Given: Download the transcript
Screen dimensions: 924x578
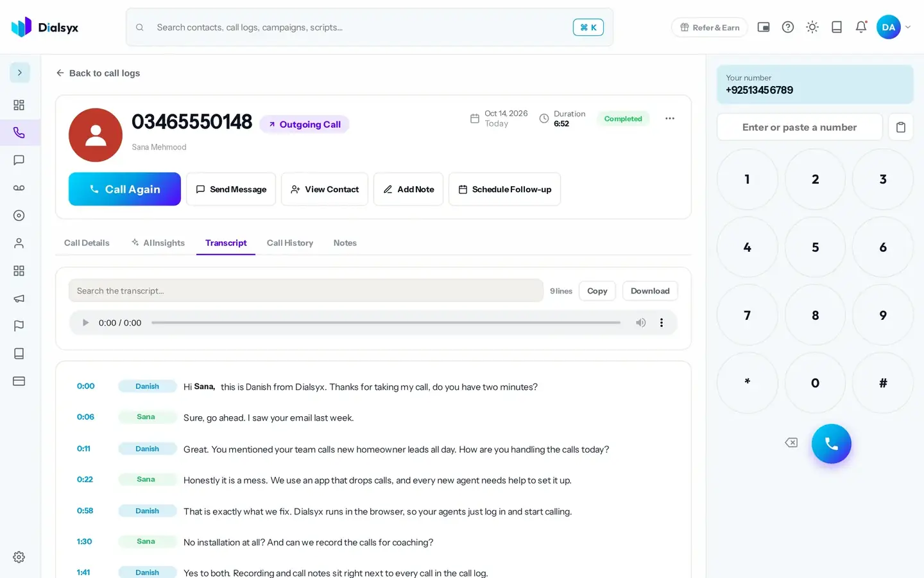Looking at the screenshot, I should click(x=650, y=291).
